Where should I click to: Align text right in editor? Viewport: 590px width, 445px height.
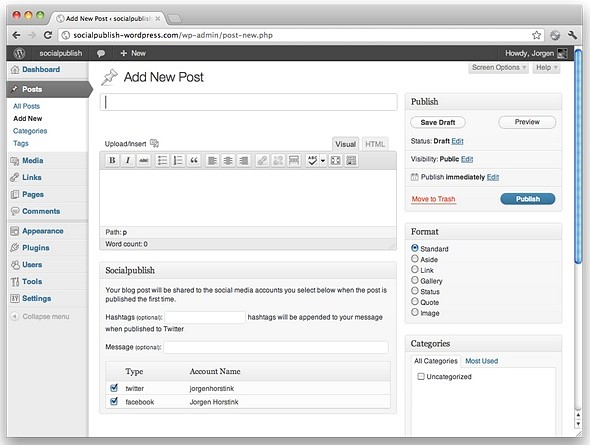[244, 161]
